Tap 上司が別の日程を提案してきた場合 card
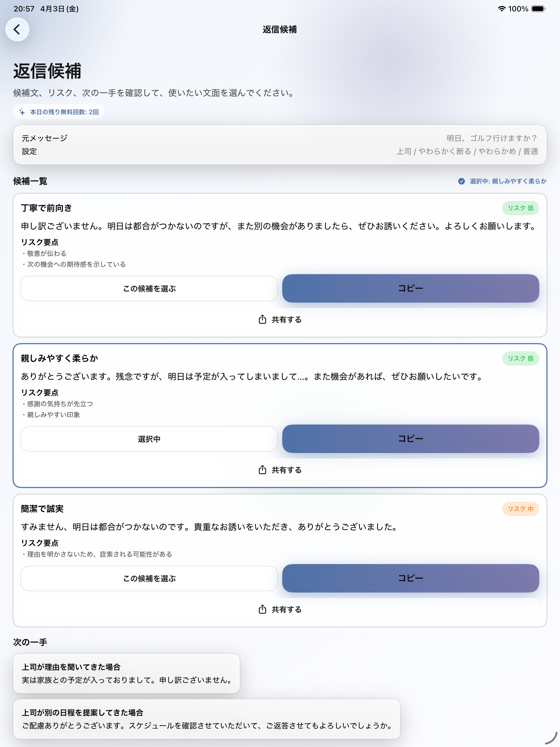The image size is (560, 747). [206, 718]
